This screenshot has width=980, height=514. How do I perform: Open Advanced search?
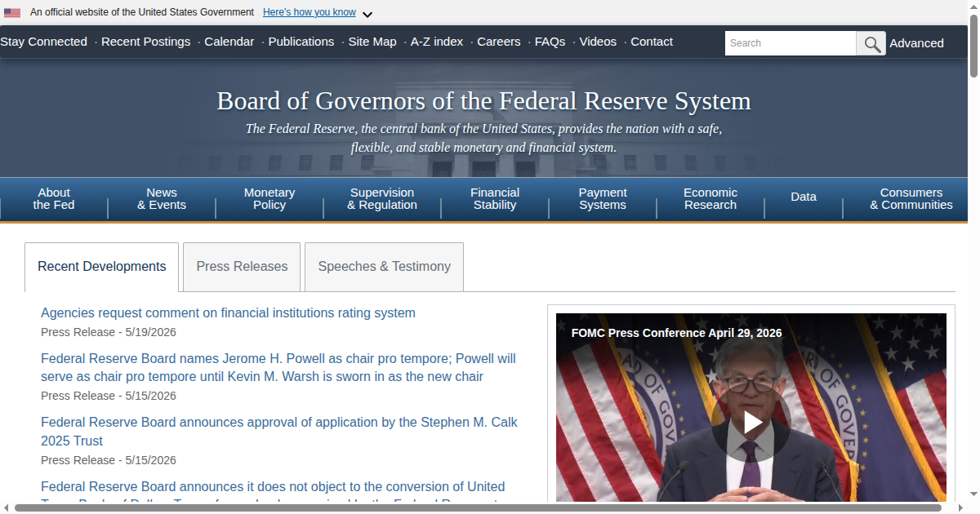click(916, 43)
